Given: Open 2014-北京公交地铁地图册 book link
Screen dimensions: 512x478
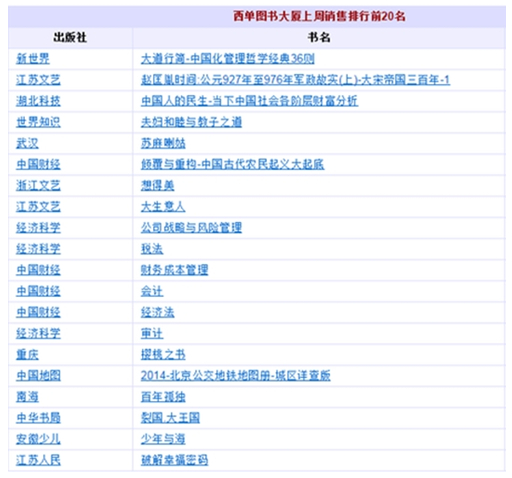Looking at the screenshot, I should [235, 375].
